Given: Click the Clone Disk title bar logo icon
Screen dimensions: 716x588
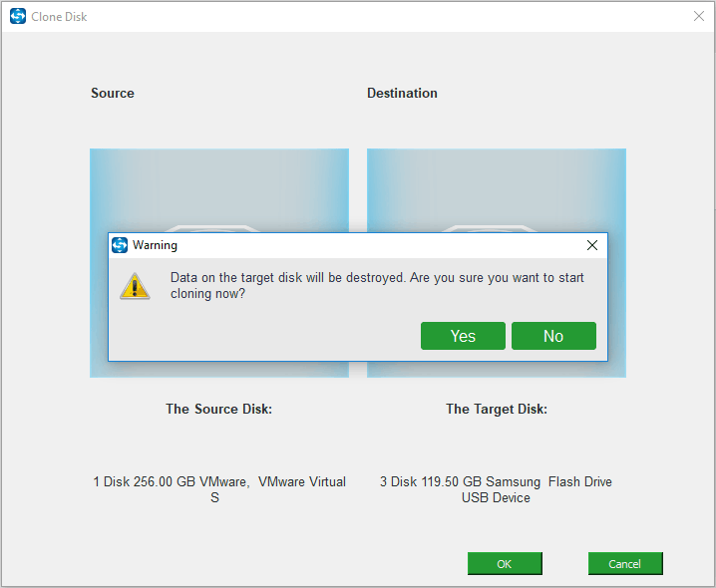Looking at the screenshot, I should tap(18, 16).
